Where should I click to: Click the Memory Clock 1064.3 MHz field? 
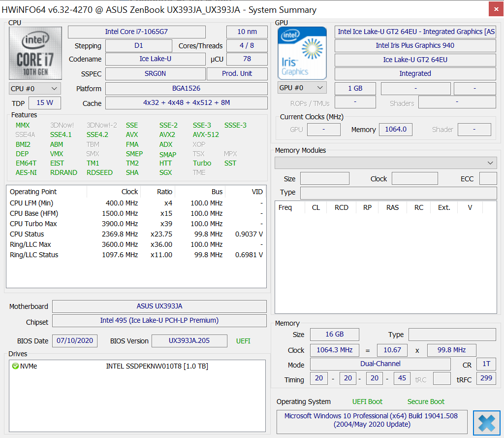[335, 350]
